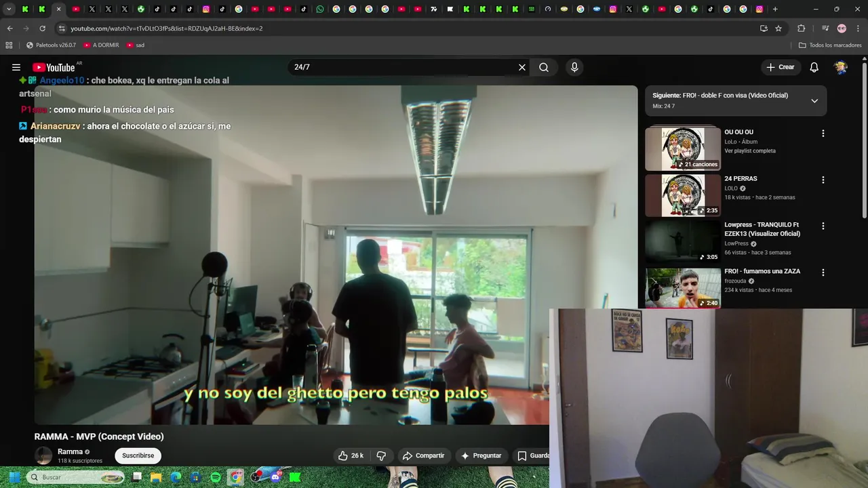Open sad bookmark
Screen dimensions: 868x488
point(136,45)
